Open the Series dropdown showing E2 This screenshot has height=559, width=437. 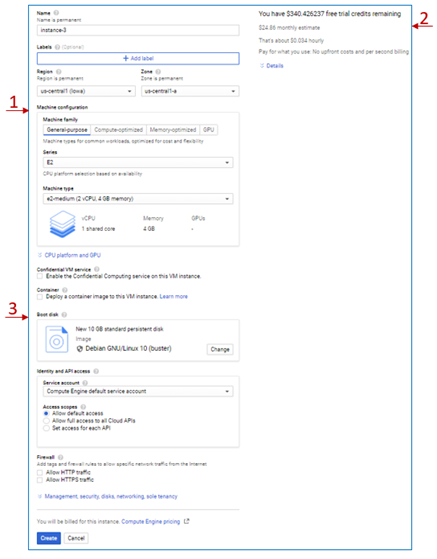[x=138, y=163]
